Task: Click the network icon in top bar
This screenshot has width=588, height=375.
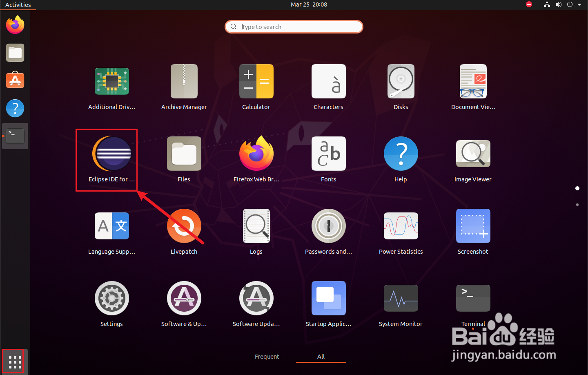Action: pyautogui.click(x=547, y=4)
